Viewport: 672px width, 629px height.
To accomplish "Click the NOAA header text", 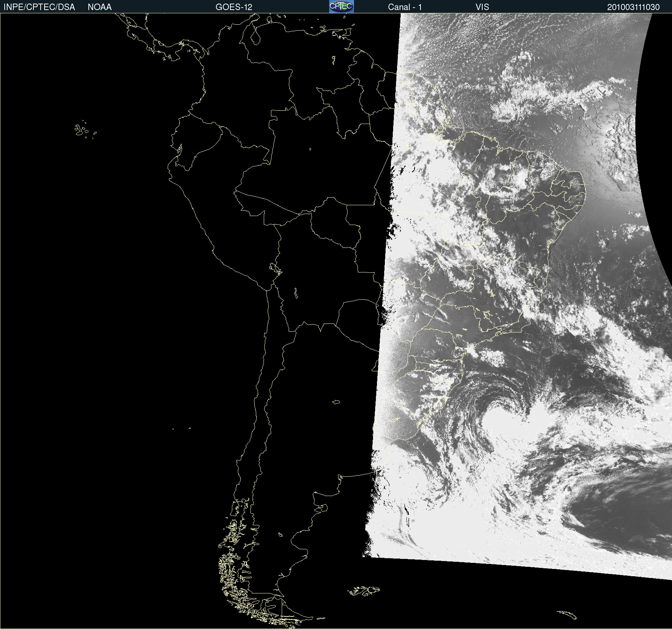I will coord(100,7).
